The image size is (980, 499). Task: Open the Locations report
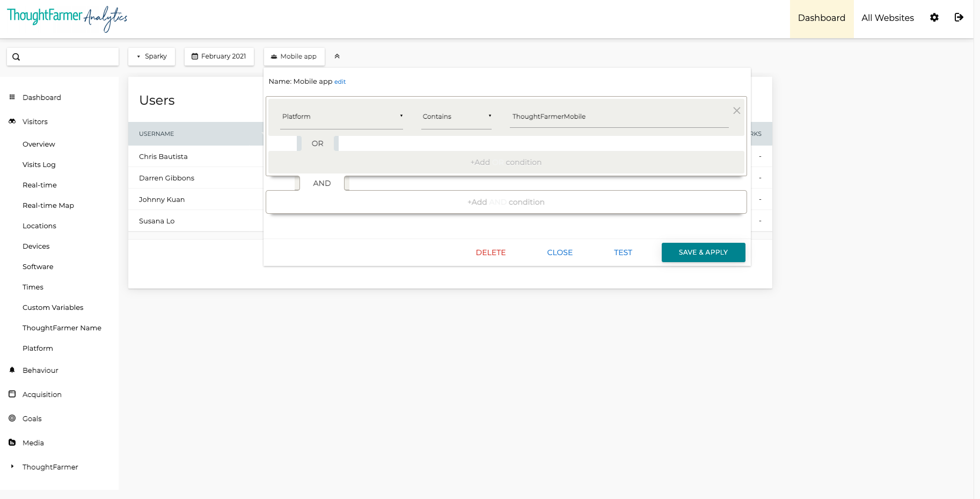[x=39, y=226]
